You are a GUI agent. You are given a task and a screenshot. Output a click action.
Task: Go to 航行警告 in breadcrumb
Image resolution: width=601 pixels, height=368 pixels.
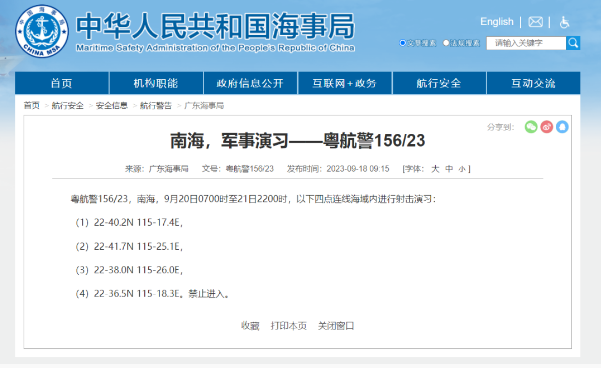(156, 105)
